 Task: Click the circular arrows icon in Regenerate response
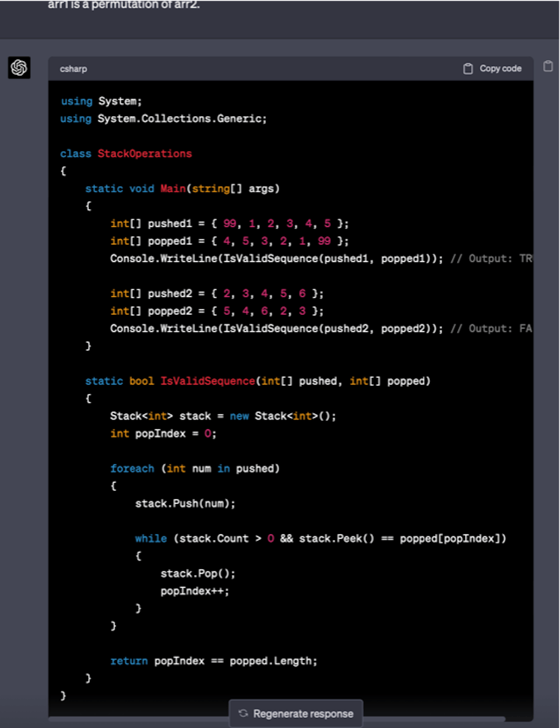[243, 713]
